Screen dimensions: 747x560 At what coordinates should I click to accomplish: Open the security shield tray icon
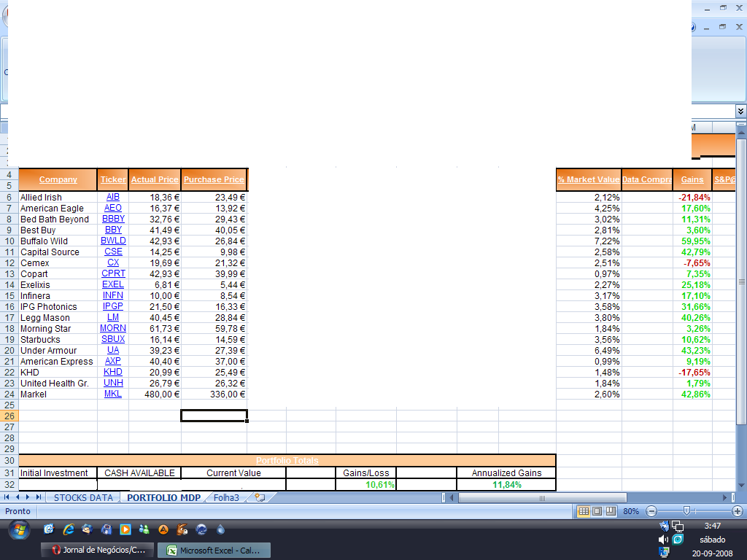(664, 526)
